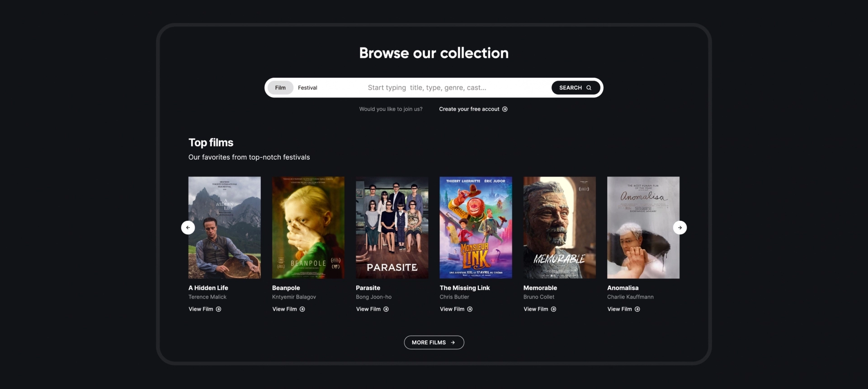Click The Missing Link title text
Viewport: 868px width, 389px height.
tap(465, 288)
